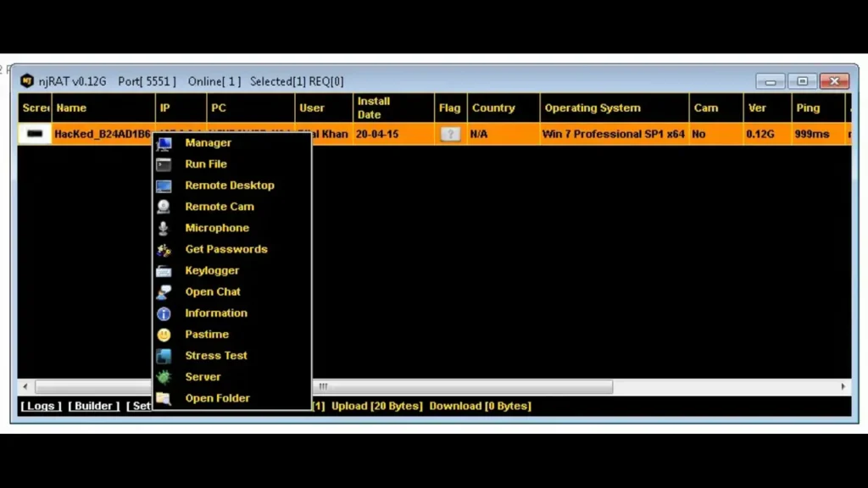Screen dimensions: 868x488
Task: Click the 'Download [0 Bytes]' status text
Action: [x=481, y=406]
